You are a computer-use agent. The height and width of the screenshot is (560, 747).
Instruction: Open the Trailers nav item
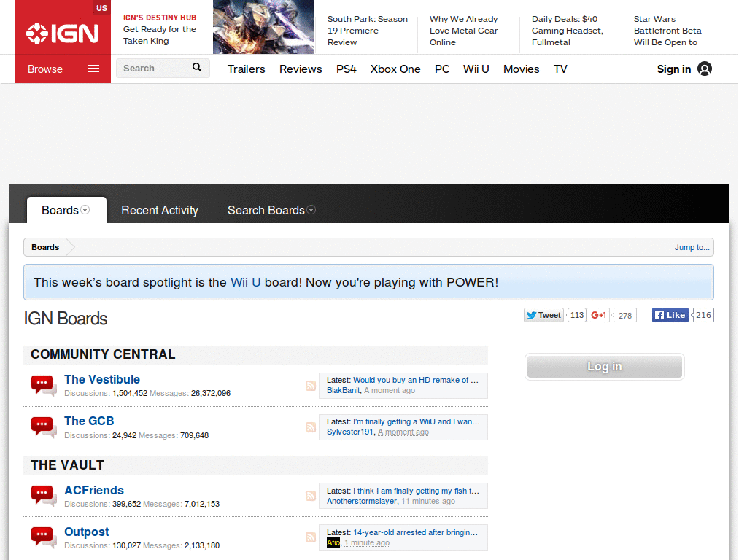[x=247, y=69]
